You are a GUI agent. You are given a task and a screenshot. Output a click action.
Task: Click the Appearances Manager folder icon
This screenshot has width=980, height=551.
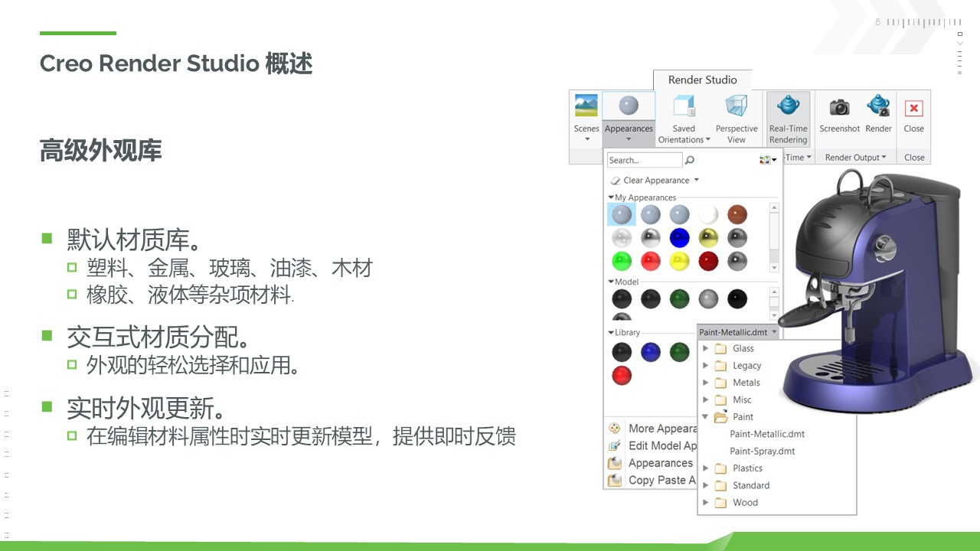[x=614, y=463]
